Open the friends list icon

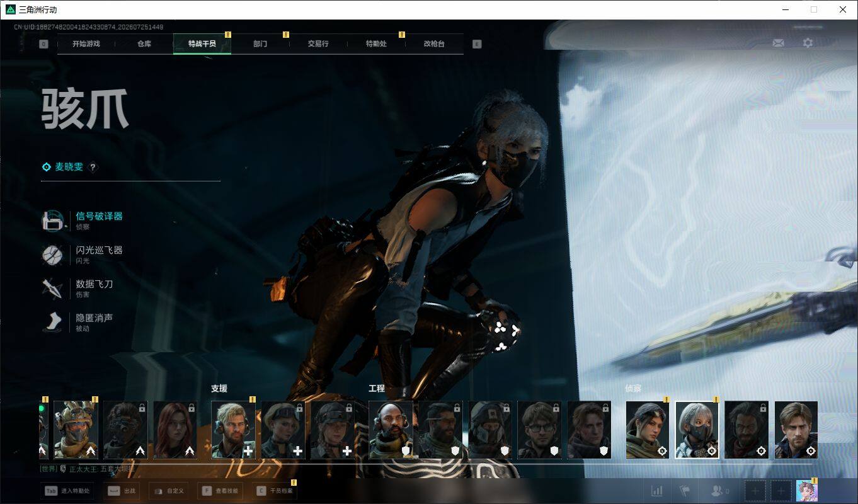719,491
